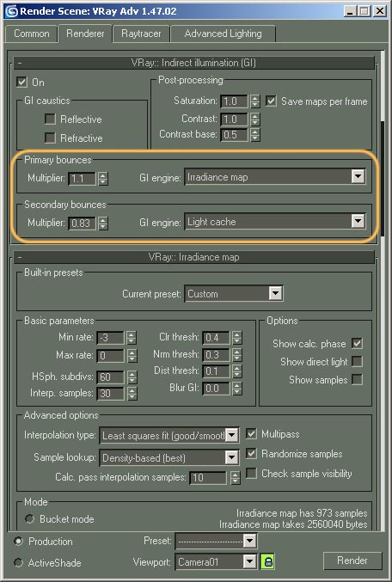Viewport: 392px width, 582px height.
Task: Click 'Irradiance map has 973 samples' text
Action: coord(302,513)
